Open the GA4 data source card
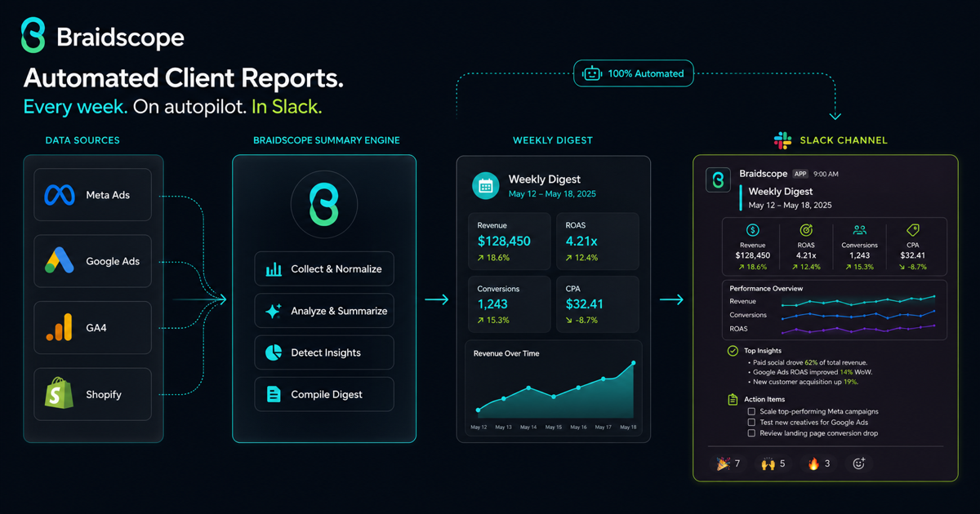Image resolution: width=980 pixels, height=514 pixels. pos(92,327)
